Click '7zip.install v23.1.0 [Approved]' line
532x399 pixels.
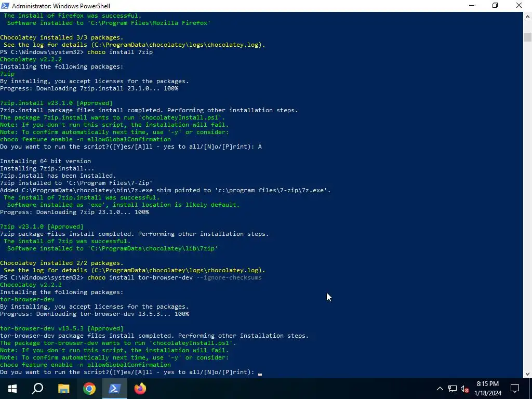(x=56, y=103)
